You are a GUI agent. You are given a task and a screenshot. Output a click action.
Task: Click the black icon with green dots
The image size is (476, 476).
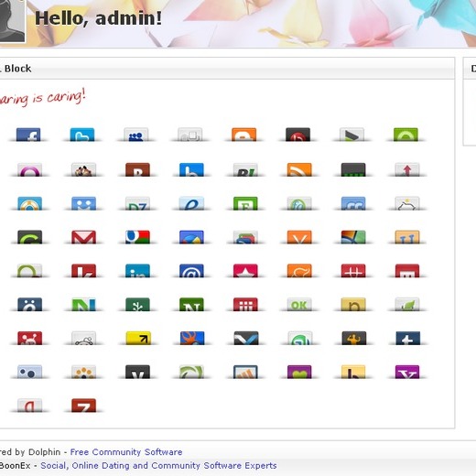(353, 169)
